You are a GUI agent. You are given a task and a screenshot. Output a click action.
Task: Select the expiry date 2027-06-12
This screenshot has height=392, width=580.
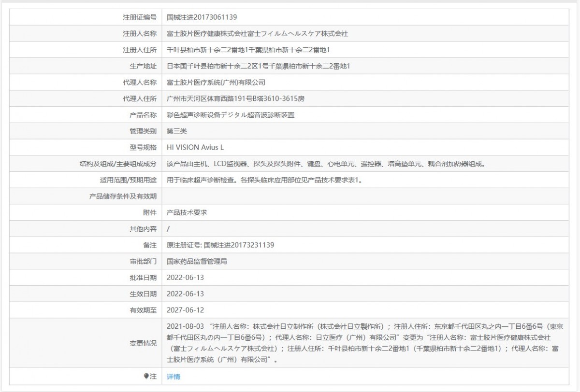click(x=185, y=310)
